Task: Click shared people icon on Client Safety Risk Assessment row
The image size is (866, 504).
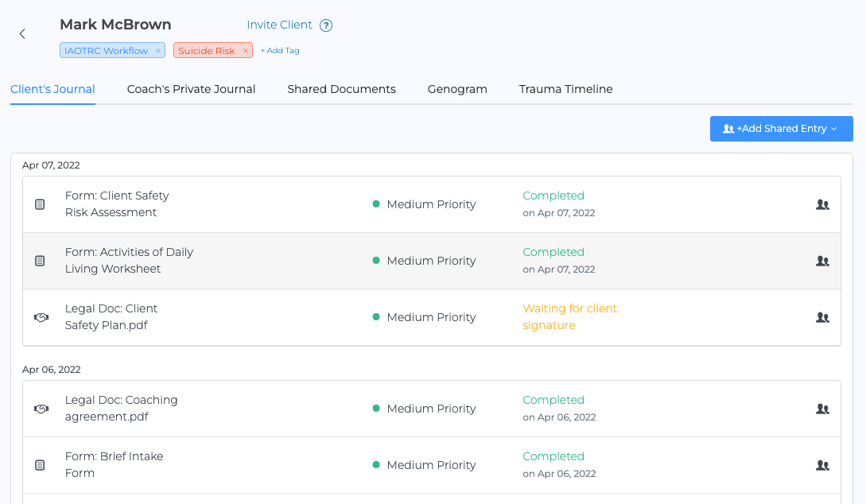Action: coord(822,205)
